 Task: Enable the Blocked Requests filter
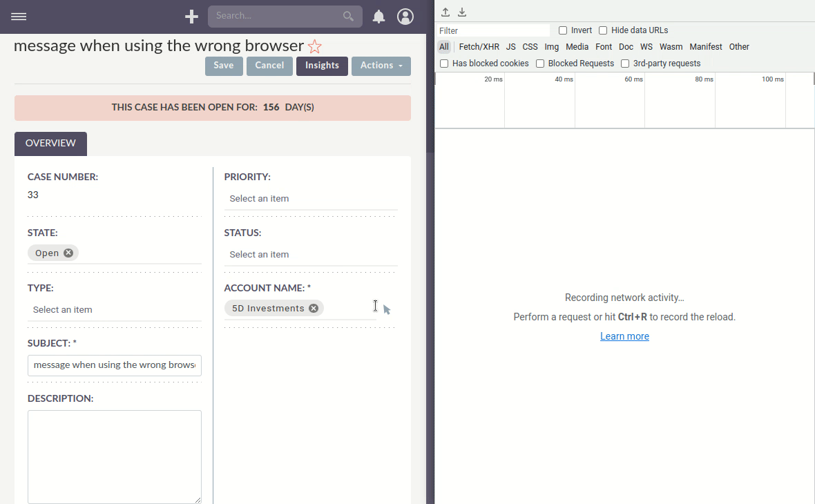539,63
